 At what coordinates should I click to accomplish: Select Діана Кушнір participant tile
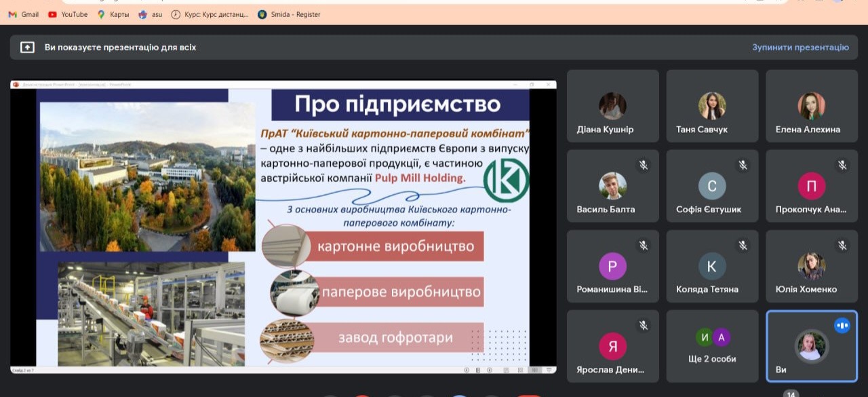tap(612, 106)
